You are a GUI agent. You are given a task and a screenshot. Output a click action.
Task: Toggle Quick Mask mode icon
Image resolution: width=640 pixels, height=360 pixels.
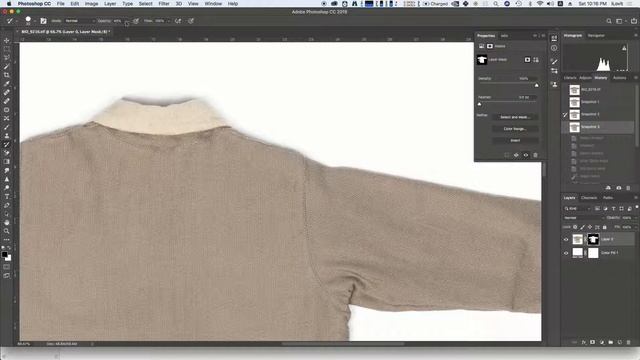(x=7, y=267)
